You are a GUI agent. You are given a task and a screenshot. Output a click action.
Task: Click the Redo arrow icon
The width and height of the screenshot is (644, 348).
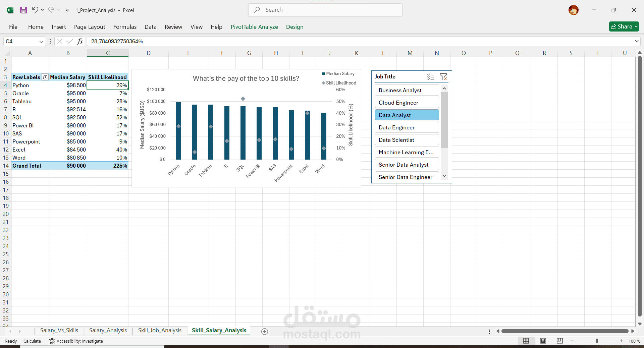point(51,10)
